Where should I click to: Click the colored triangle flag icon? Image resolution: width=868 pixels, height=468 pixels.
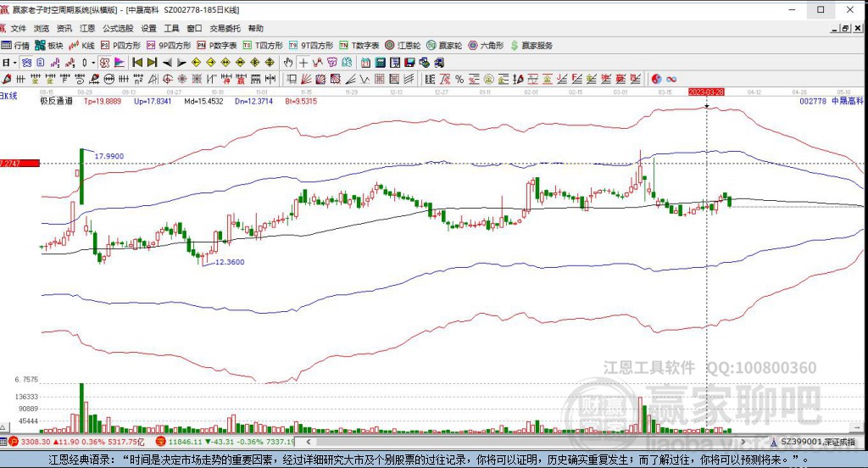coord(120,63)
